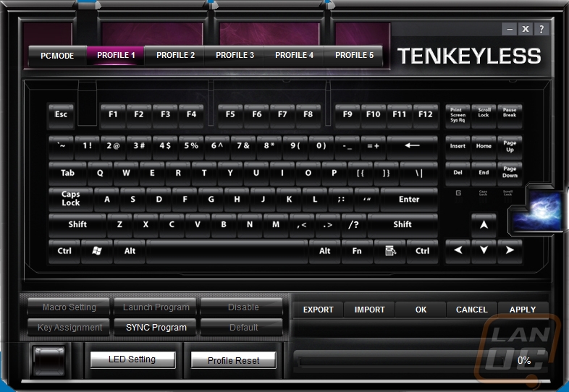Select the Home key
Viewport: 569px width, 392px height.
(x=484, y=147)
